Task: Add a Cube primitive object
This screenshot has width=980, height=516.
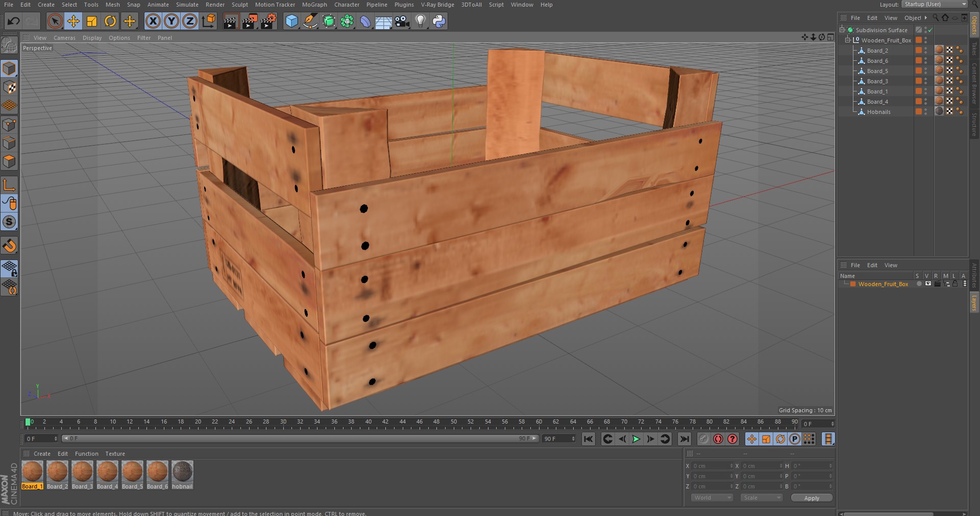Action: click(x=291, y=21)
